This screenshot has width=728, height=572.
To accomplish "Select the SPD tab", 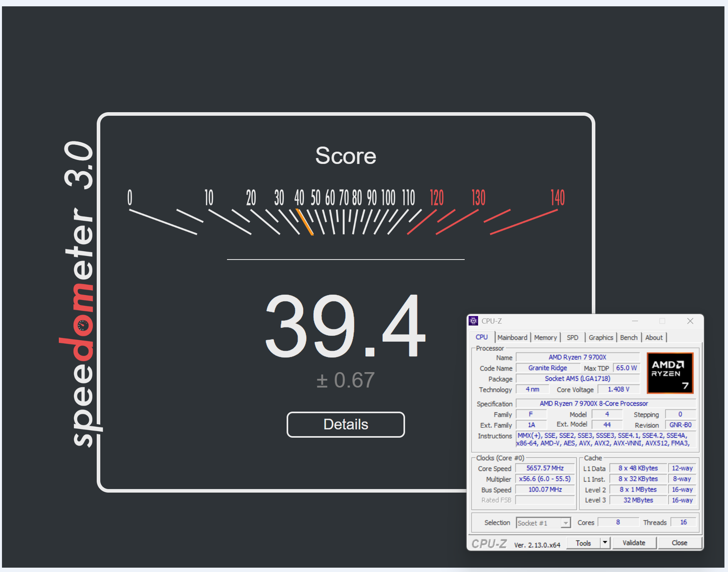I will click(572, 337).
